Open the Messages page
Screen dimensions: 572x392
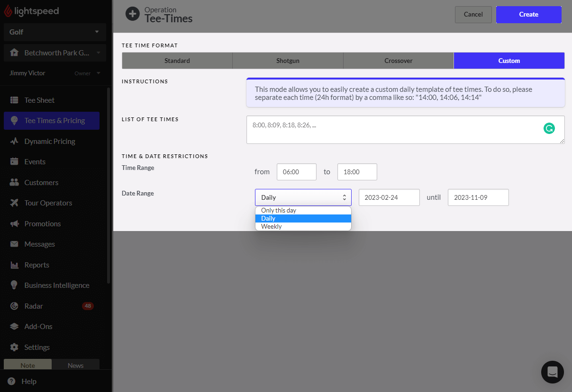tap(52, 244)
